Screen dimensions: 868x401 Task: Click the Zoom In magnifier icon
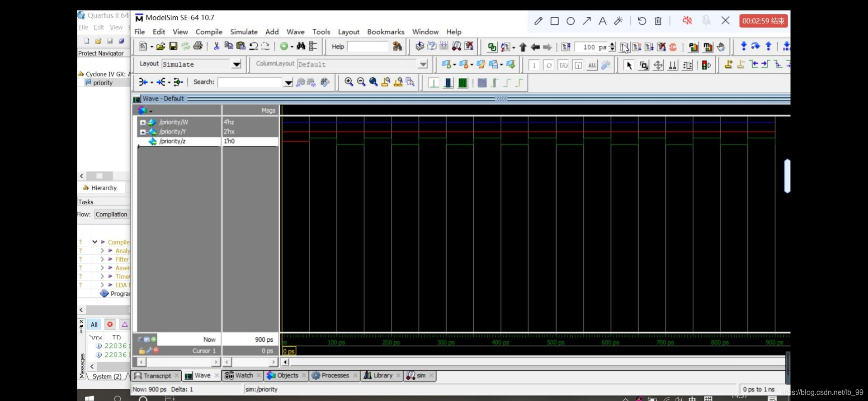pyautogui.click(x=349, y=82)
